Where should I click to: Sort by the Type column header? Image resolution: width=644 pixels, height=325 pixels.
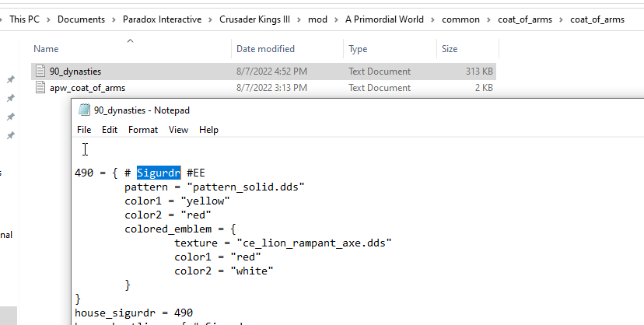[x=358, y=49]
